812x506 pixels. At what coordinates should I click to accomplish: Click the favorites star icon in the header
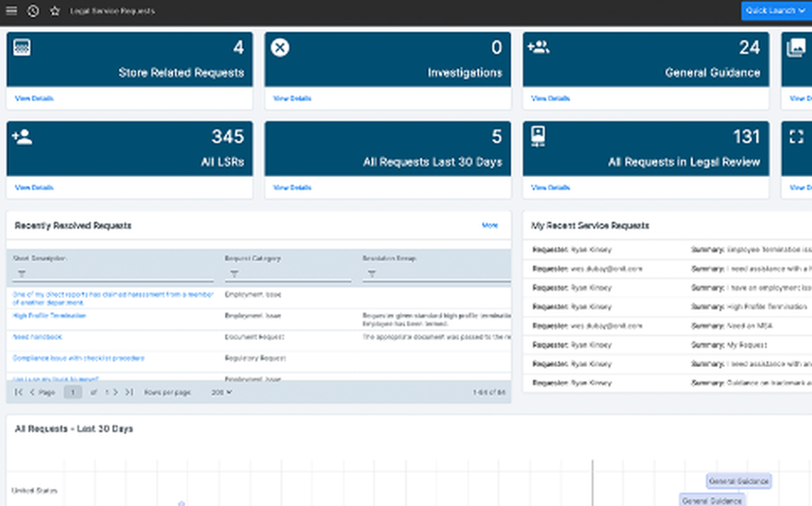[x=54, y=11]
